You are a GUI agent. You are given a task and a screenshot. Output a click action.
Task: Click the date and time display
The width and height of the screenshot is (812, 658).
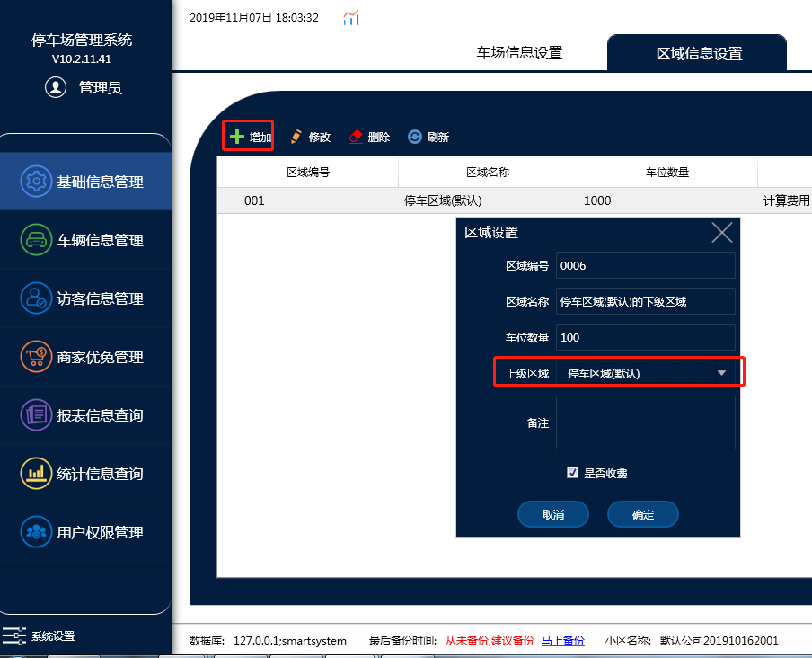[253, 18]
